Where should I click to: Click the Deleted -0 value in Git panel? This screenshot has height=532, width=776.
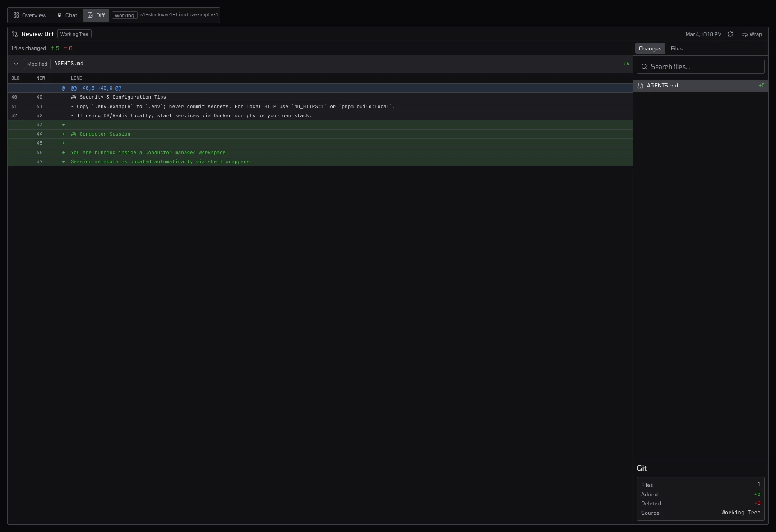[x=757, y=504]
